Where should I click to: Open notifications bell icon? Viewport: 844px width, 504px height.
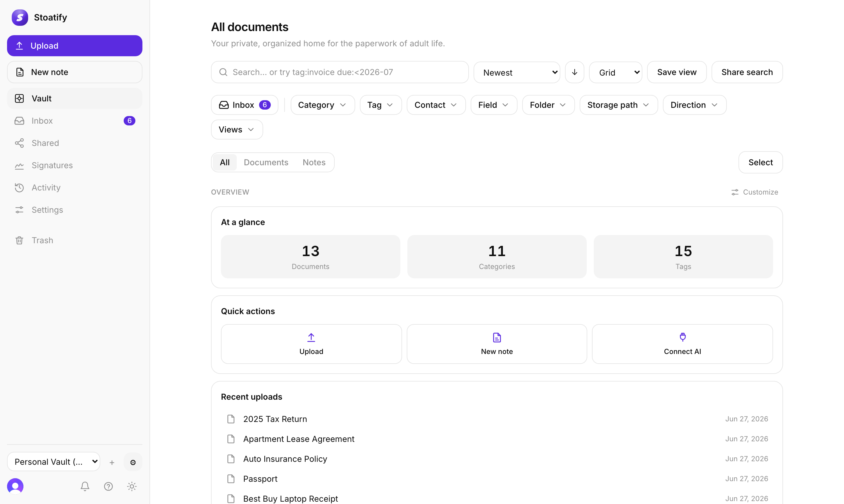(x=85, y=486)
